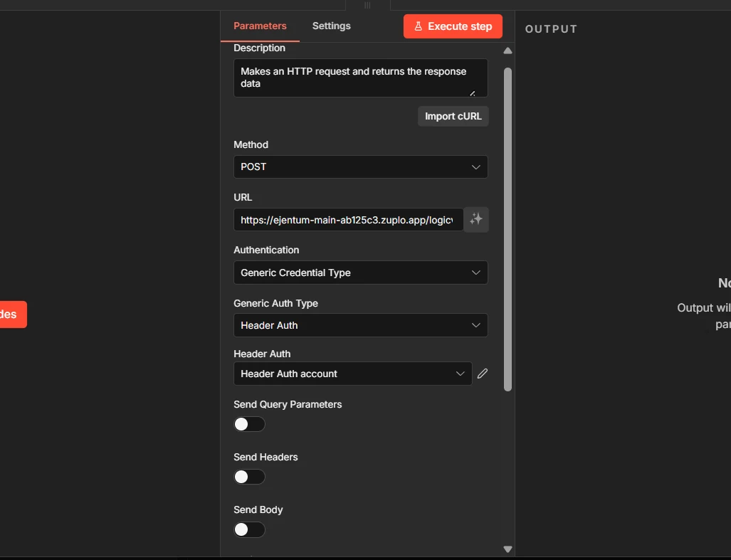
Task: Enable the Send Headers toggle
Action: pos(249,476)
